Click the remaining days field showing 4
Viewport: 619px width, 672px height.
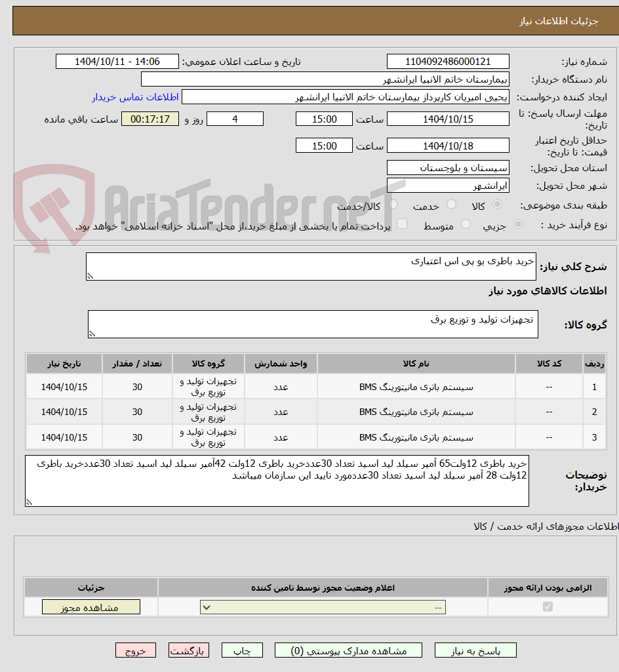pyautogui.click(x=235, y=119)
